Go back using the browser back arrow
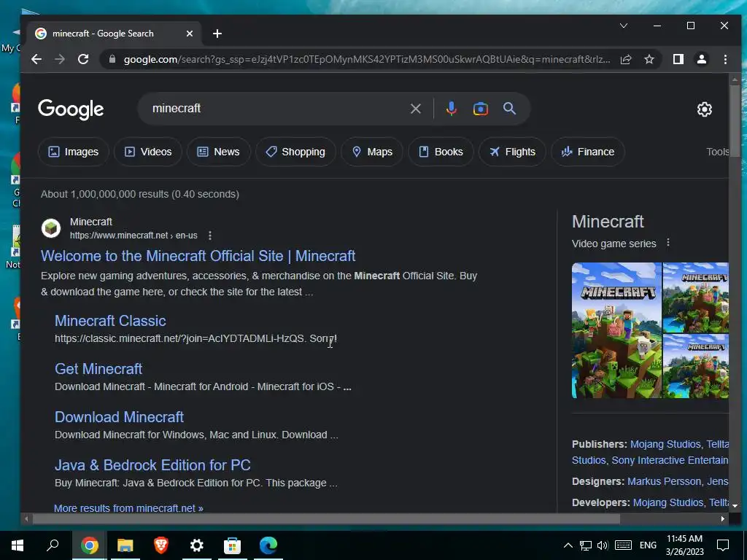Image resolution: width=747 pixels, height=560 pixels. [x=36, y=59]
